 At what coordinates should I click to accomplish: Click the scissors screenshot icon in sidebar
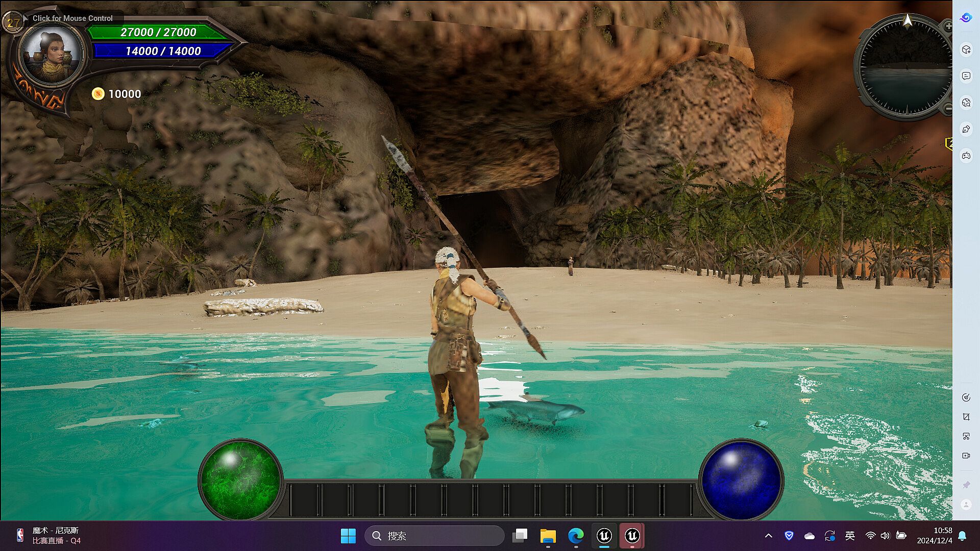pyautogui.click(x=966, y=436)
